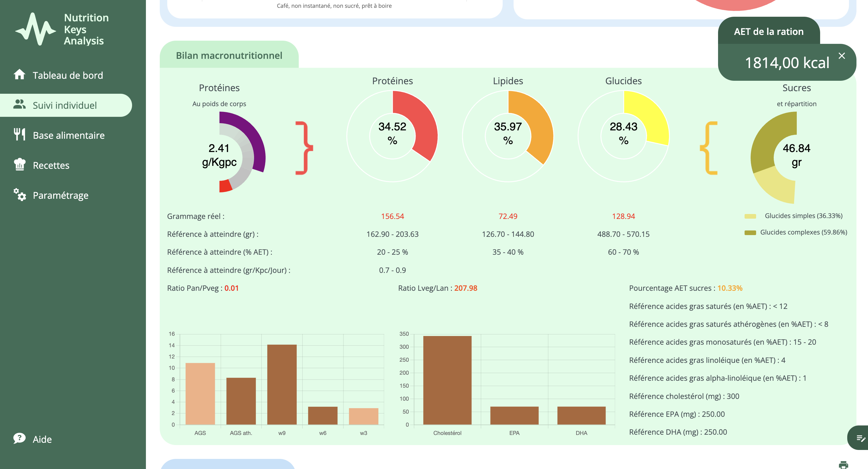This screenshot has width=868, height=469.
Task: Toggle the Glucides simples legend entry
Action: coord(793,216)
